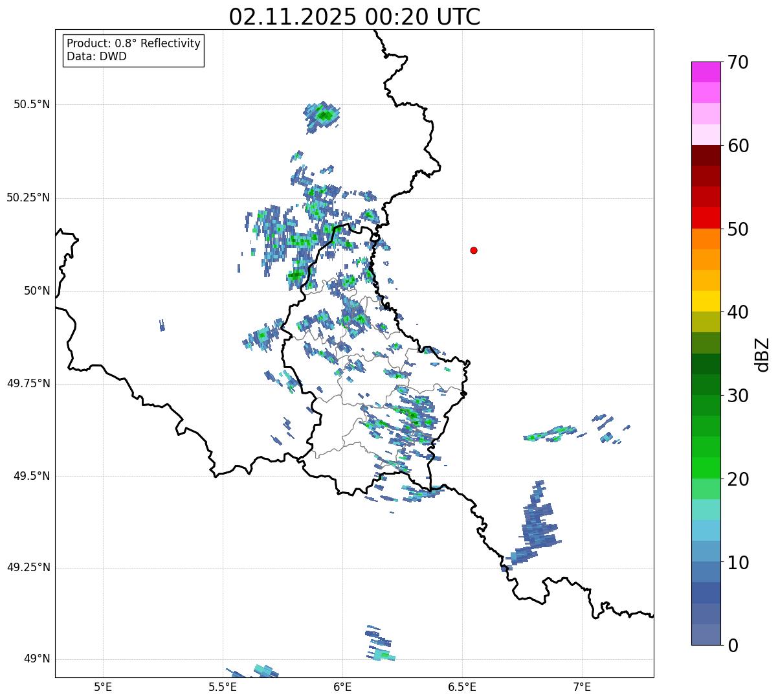Click the yellow colorbar segment just above 40

(x=706, y=301)
